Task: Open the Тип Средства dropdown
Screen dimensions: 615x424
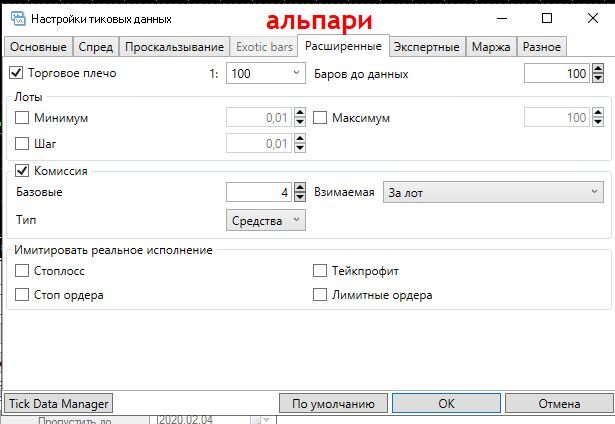Action: pyautogui.click(x=266, y=220)
